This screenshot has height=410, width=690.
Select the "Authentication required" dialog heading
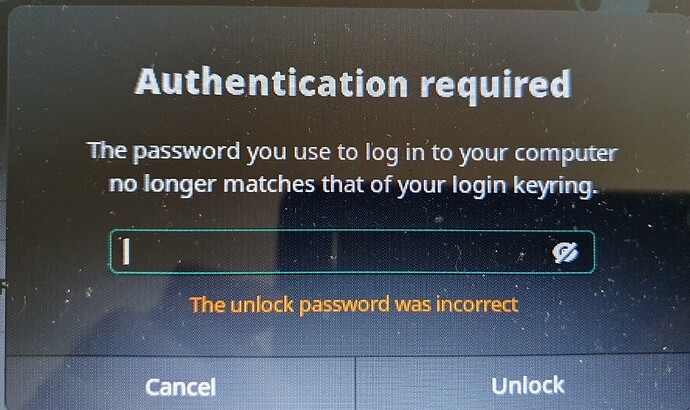pyautogui.click(x=353, y=83)
